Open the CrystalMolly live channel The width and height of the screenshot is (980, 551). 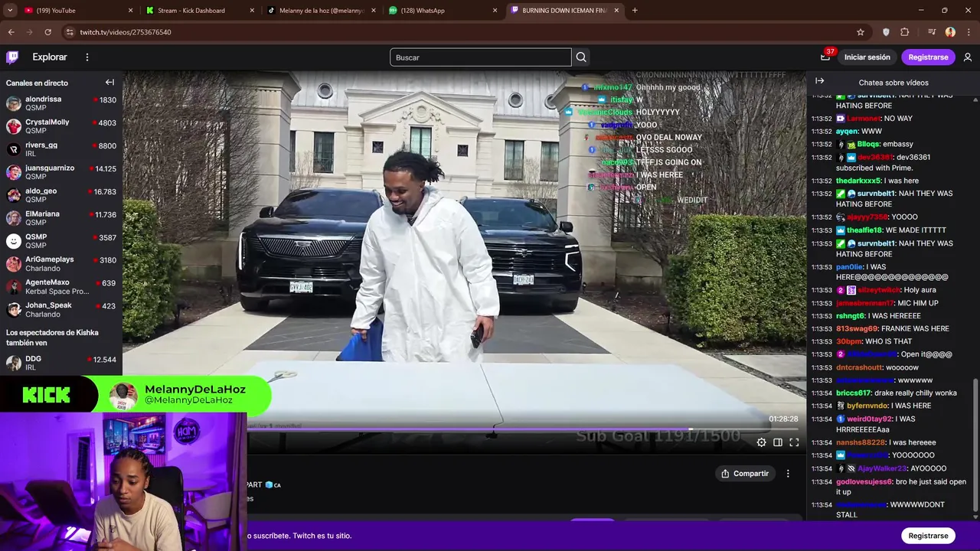pos(61,126)
